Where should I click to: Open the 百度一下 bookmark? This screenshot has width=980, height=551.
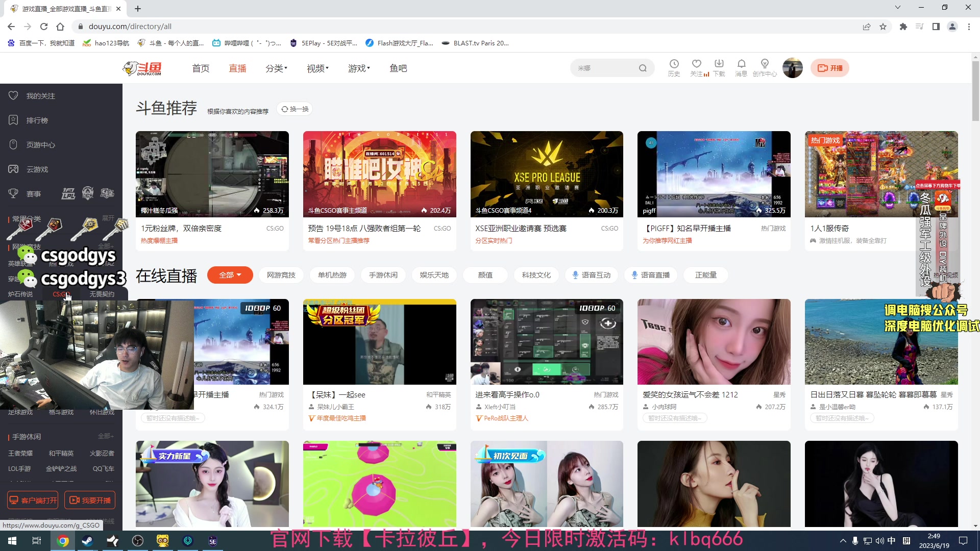click(41, 43)
